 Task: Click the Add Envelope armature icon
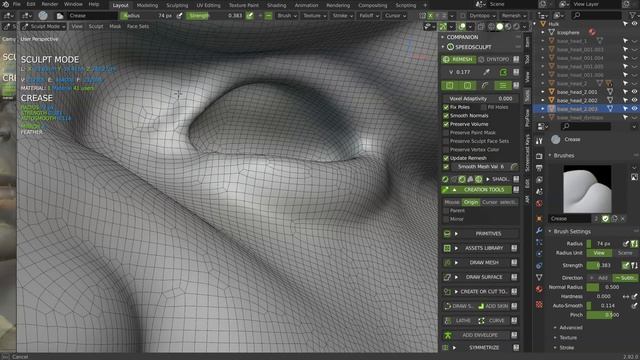(447, 336)
